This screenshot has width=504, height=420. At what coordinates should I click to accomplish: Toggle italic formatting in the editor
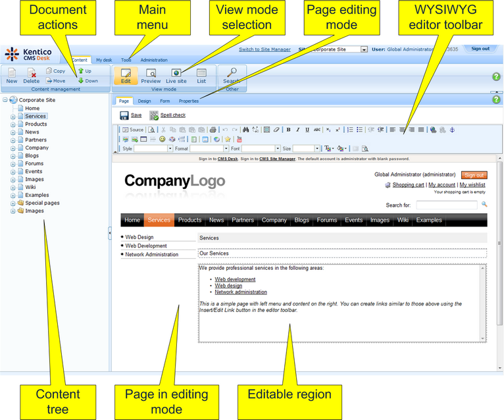tap(297, 130)
